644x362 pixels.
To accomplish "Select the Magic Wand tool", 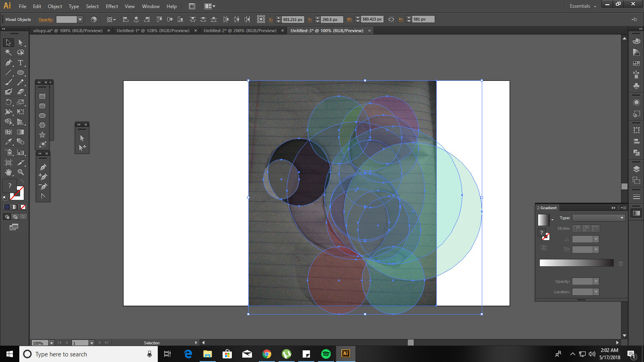I will (8, 52).
